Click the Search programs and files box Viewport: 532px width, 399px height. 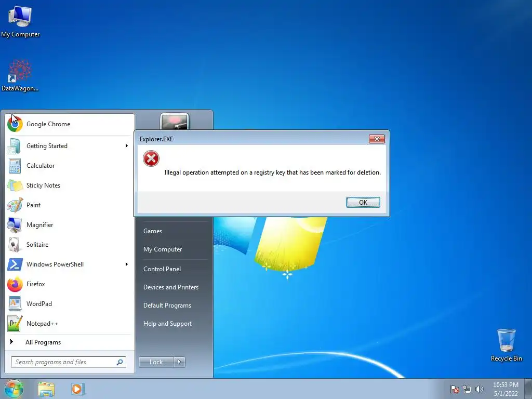coord(69,362)
